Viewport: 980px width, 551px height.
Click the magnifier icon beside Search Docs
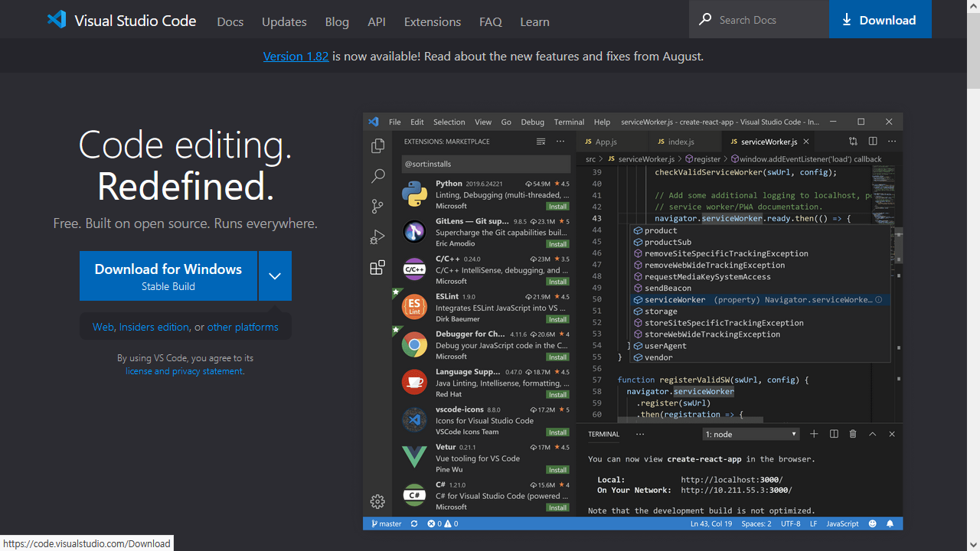click(705, 19)
